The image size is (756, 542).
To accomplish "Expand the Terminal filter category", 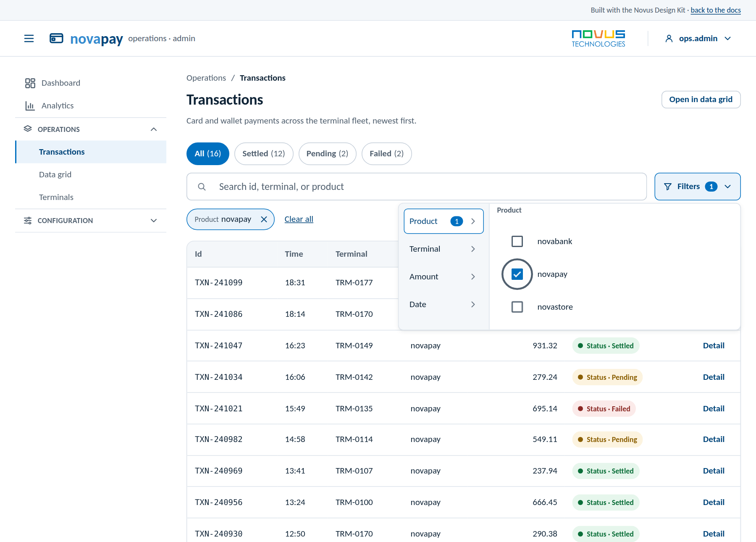I will 444,249.
